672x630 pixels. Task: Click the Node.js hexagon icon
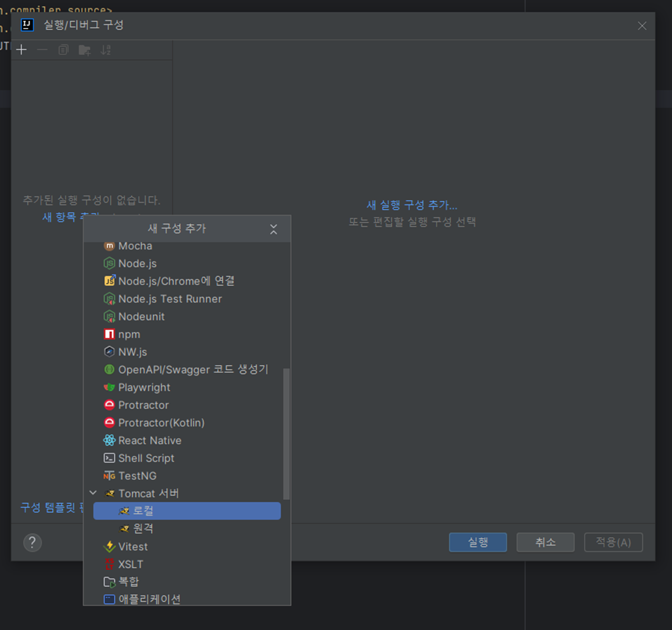click(110, 263)
